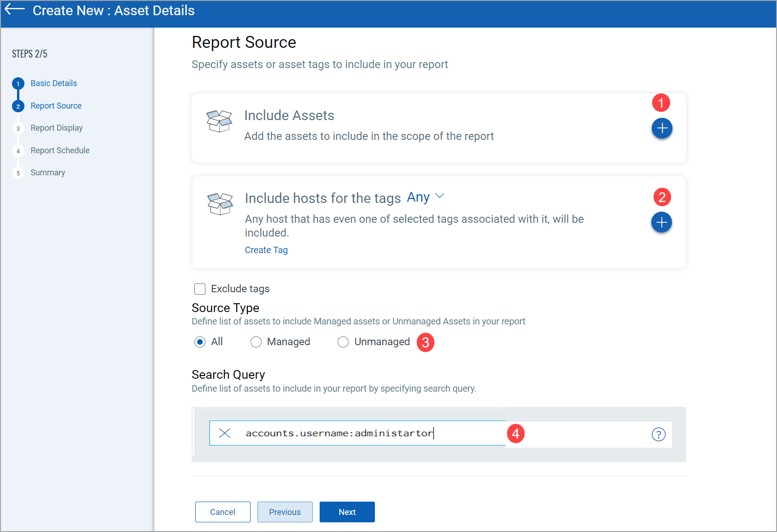Open the search query help icon

tap(659, 434)
